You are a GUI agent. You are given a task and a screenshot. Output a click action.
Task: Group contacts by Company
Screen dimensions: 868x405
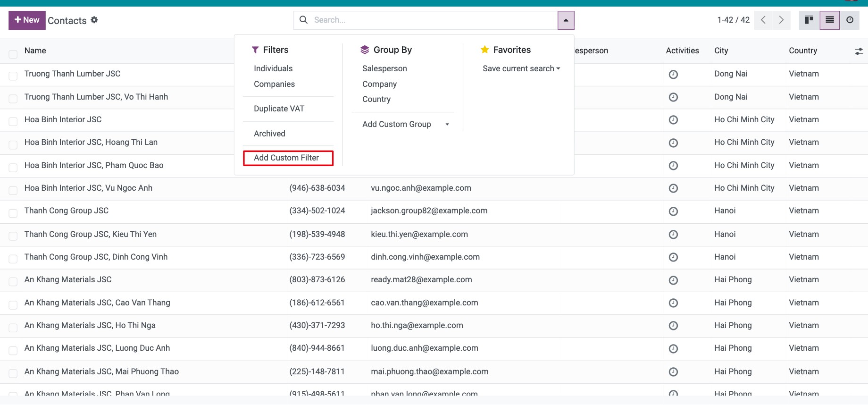(379, 84)
